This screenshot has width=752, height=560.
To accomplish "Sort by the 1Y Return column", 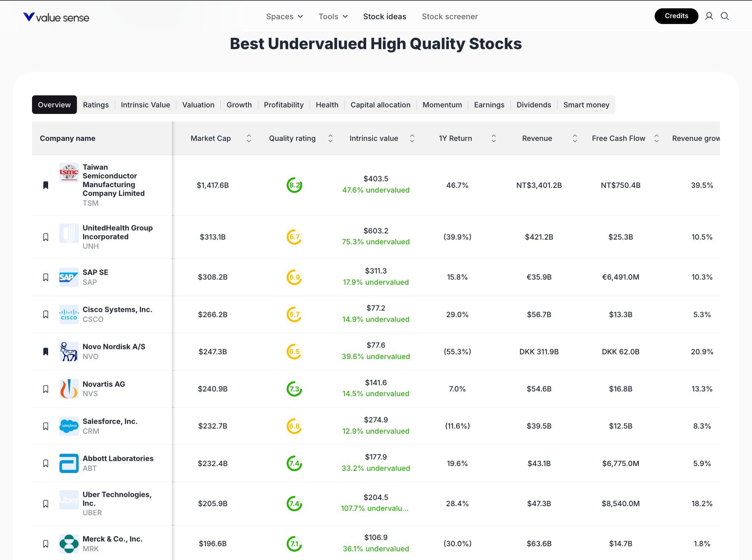I will [493, 138].
